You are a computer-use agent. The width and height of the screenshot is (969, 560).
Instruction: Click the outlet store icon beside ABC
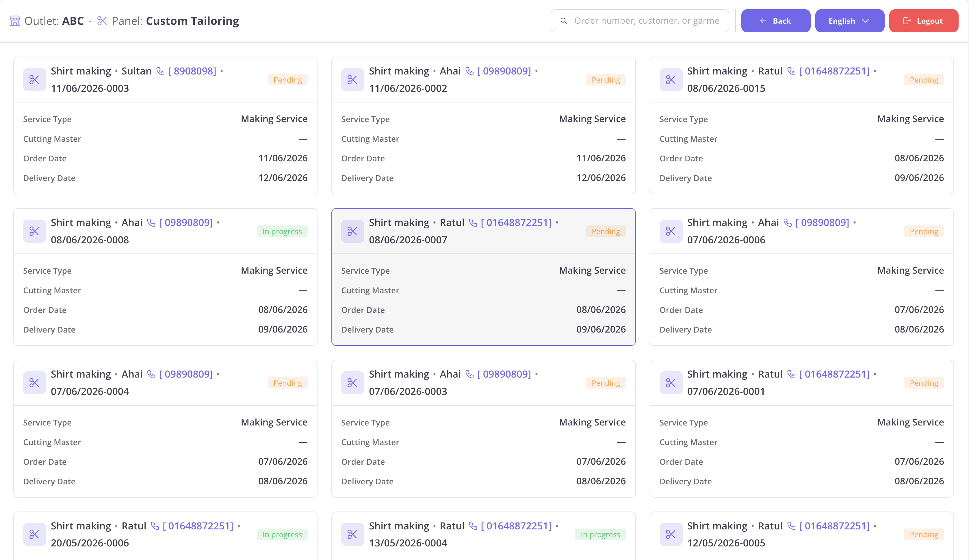pos(15,21)
